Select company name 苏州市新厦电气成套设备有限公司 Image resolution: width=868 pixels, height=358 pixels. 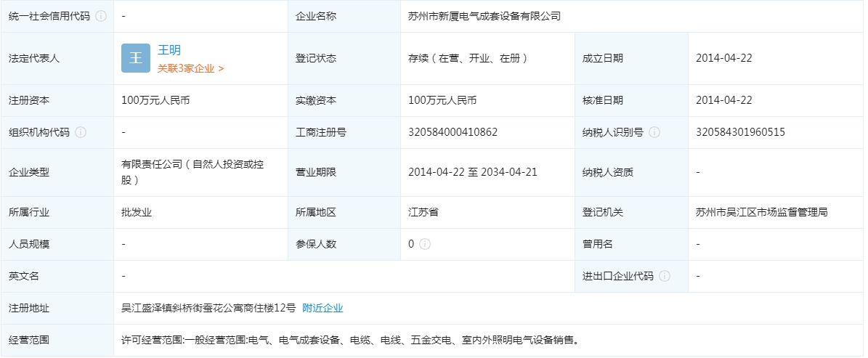click(x=484, y=16)
